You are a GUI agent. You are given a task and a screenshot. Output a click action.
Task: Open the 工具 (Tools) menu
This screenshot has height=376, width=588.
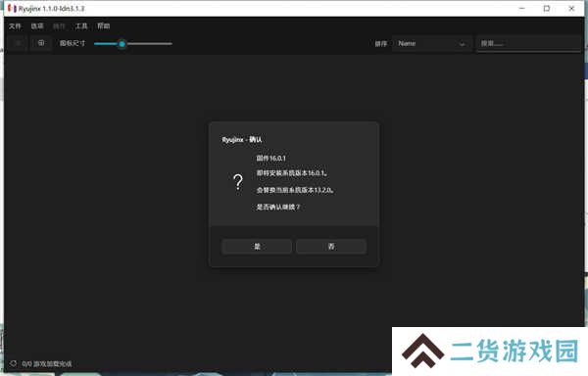tap(81, 26)
